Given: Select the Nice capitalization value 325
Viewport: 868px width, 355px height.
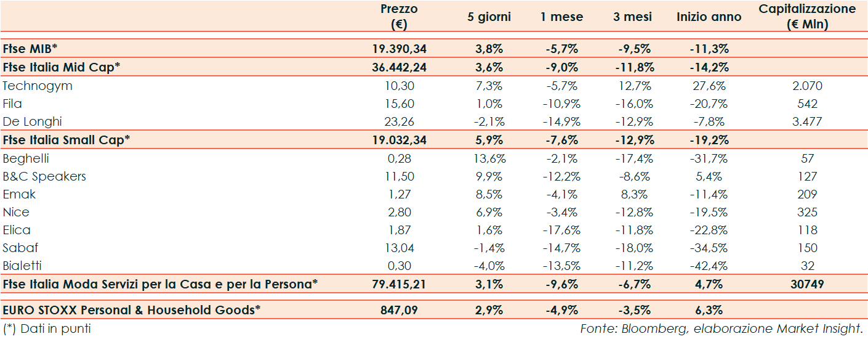Looking at the screenshot, I should click(806, 212).
